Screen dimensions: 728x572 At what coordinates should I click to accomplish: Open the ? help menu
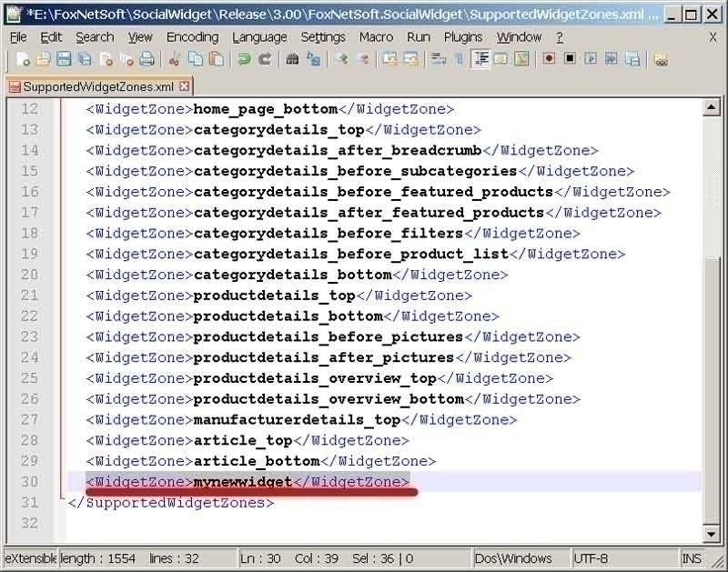560,37
